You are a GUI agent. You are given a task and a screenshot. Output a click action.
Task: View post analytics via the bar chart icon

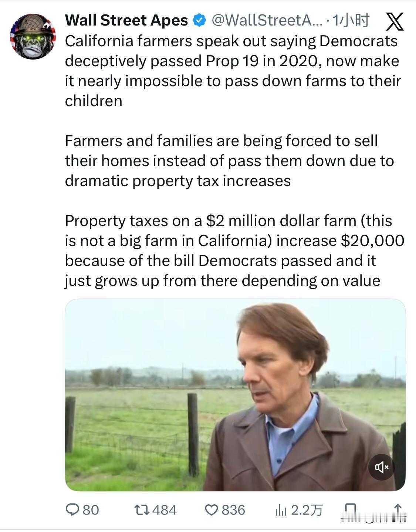click(281, 510)
